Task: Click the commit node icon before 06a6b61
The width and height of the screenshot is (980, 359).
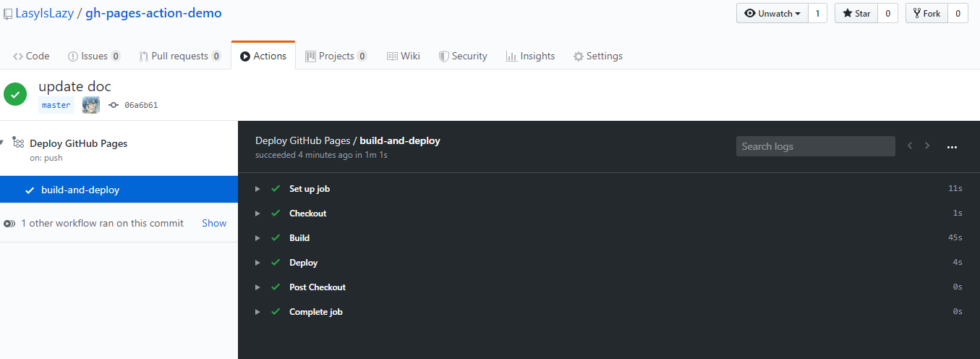Action: 114,105
